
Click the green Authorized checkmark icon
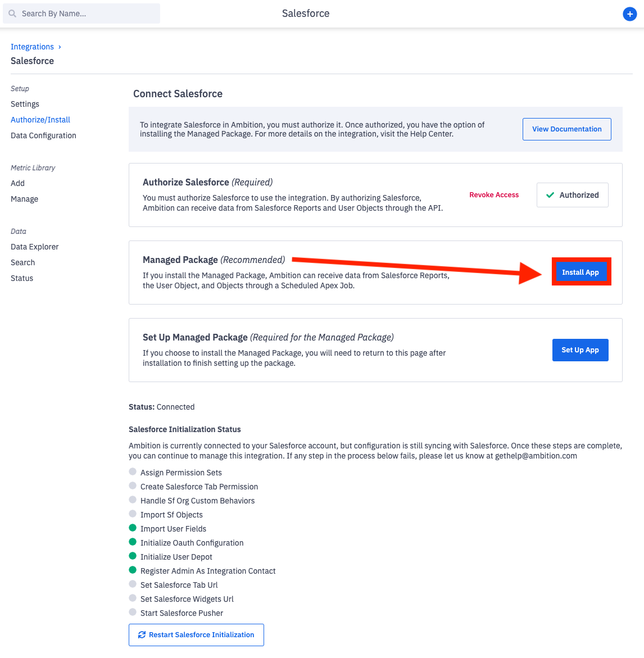(x=550, y=195)
